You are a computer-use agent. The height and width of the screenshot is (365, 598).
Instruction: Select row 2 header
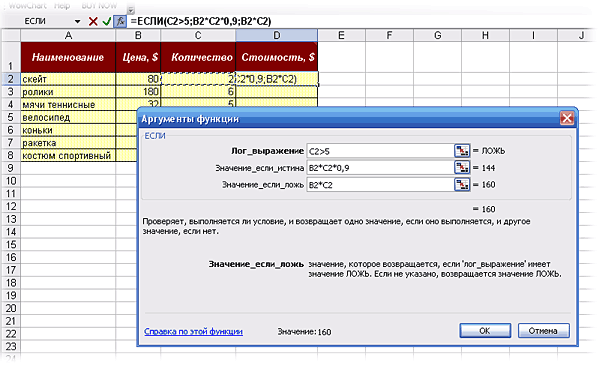tap(11, 79)
